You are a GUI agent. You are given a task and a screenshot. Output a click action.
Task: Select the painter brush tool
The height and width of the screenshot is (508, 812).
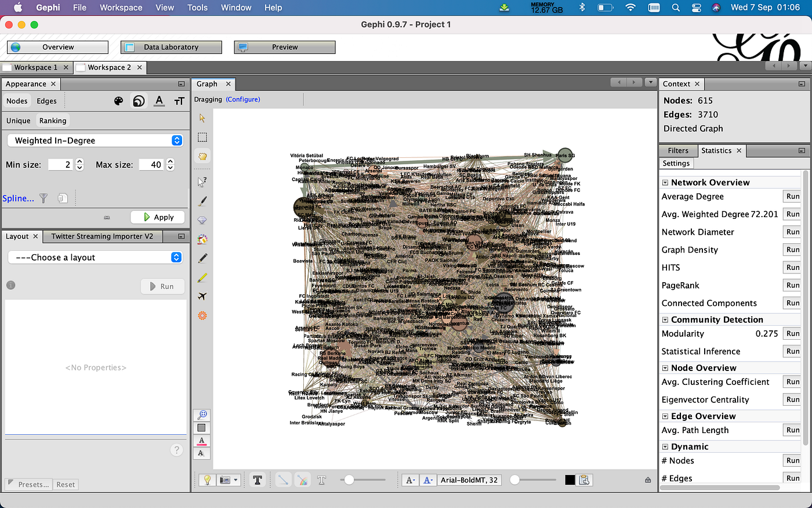(x=202, y=201)
